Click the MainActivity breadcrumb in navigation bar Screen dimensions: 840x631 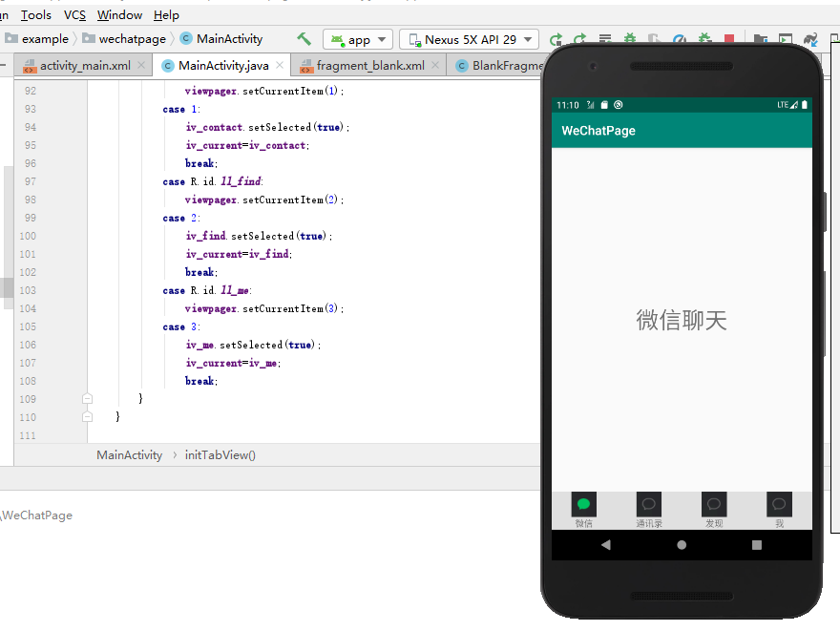pos(221,38)
